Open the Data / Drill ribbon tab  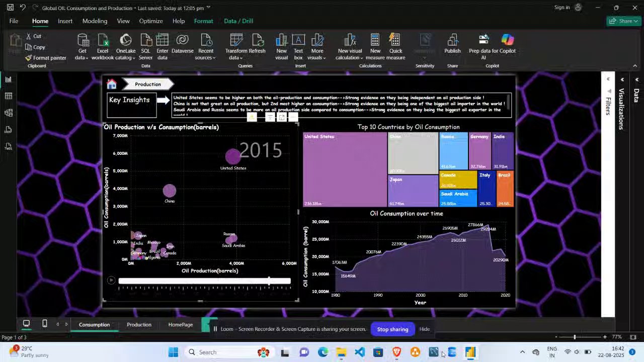[238, 21]
